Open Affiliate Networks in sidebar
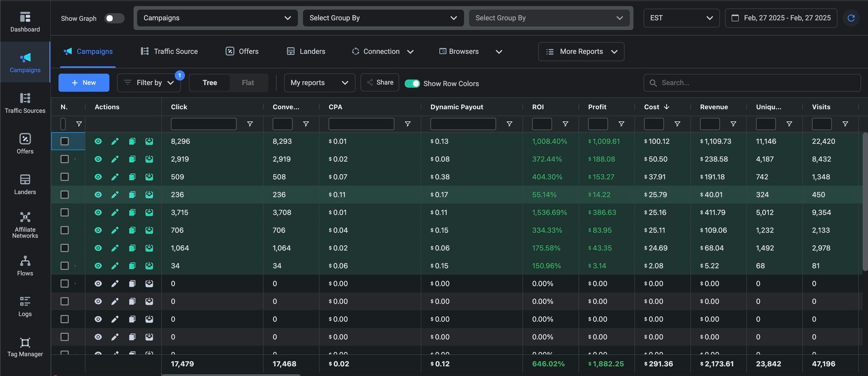868x376 pixels. coord(25,225)
